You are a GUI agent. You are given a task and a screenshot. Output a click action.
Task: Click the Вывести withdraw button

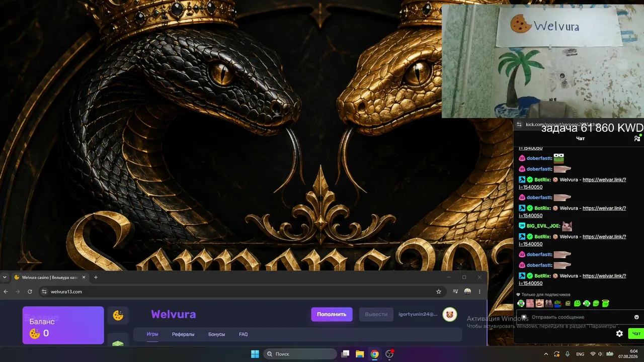376,314
